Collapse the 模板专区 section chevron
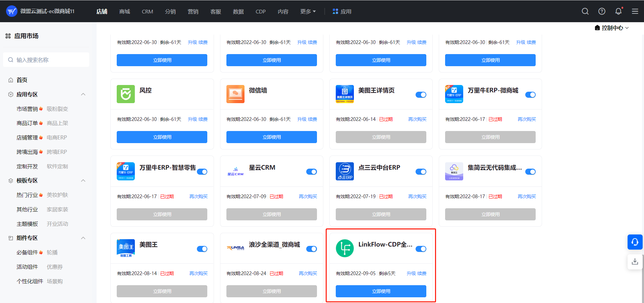This screenshot has width=644, height=303. (83, 181)
